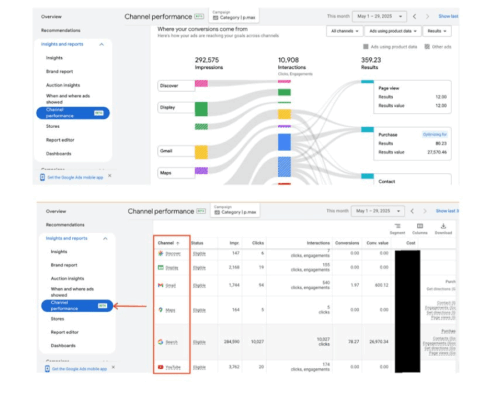Go to next date period in chart view

tap(427, 16)
